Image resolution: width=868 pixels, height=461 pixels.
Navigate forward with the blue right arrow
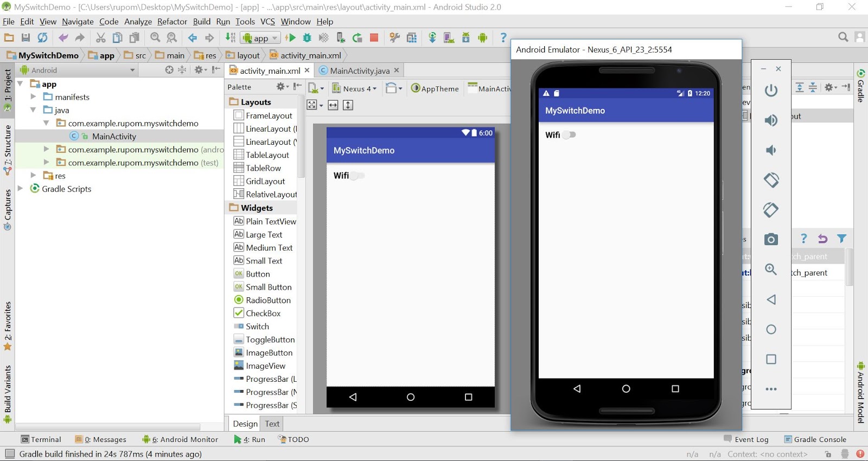click(209, 37)
